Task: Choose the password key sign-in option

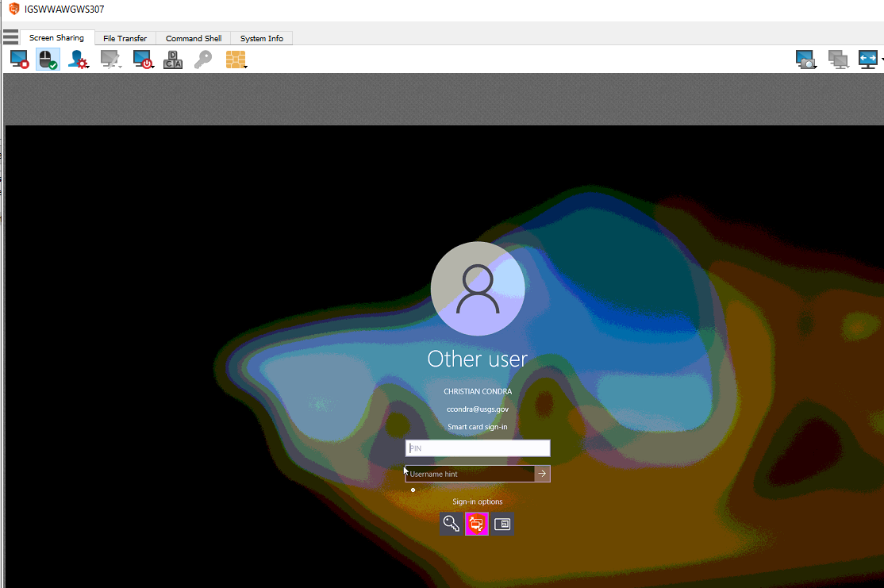Action: tap(451, 524)
